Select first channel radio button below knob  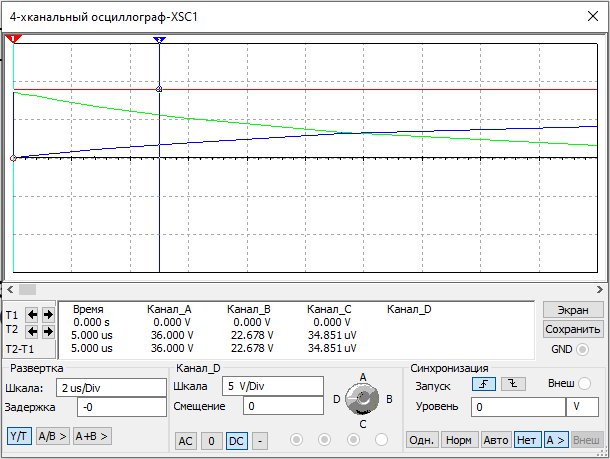(x=296, y=440)
